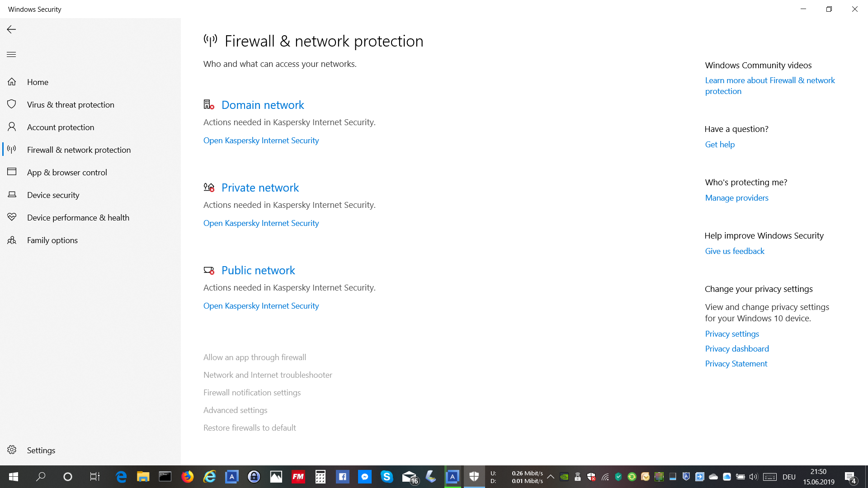
Task: Open Home in the sidebar
Action: click(x=38, y=82)
